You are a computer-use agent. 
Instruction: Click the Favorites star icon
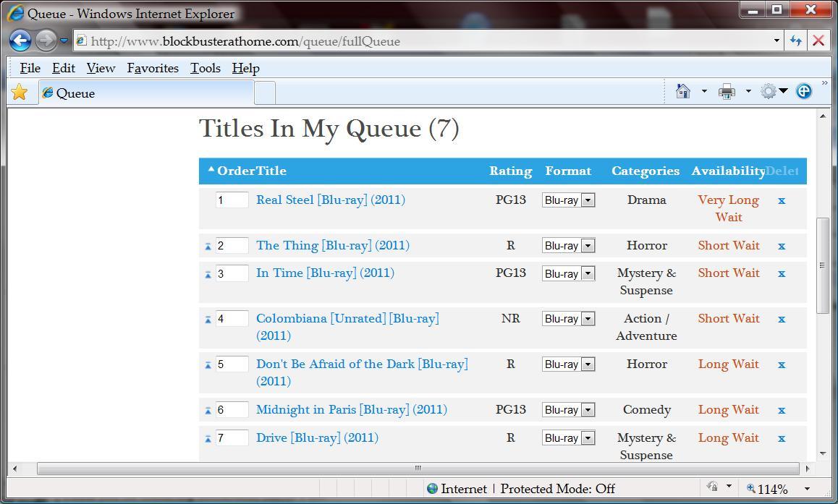20,93
